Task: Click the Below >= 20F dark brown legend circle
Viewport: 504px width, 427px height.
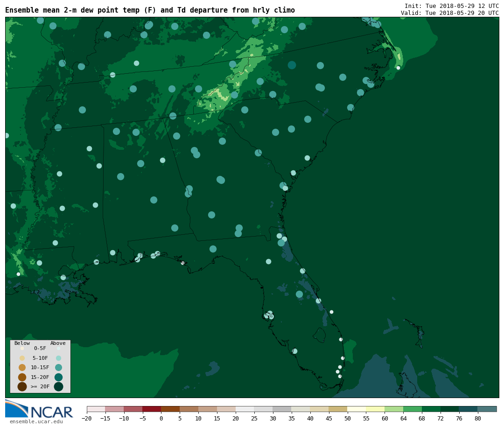Action: pyautogui.click(x=22, y=387)
